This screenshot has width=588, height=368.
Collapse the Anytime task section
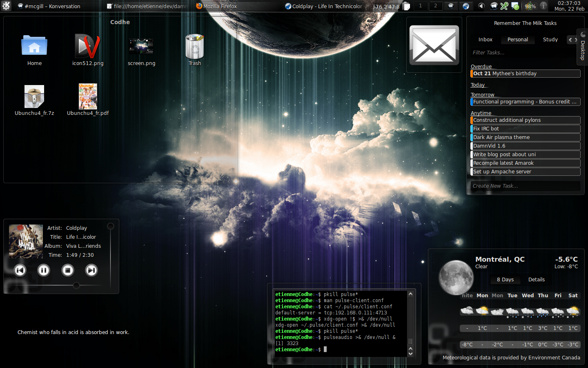coord(481,113)
